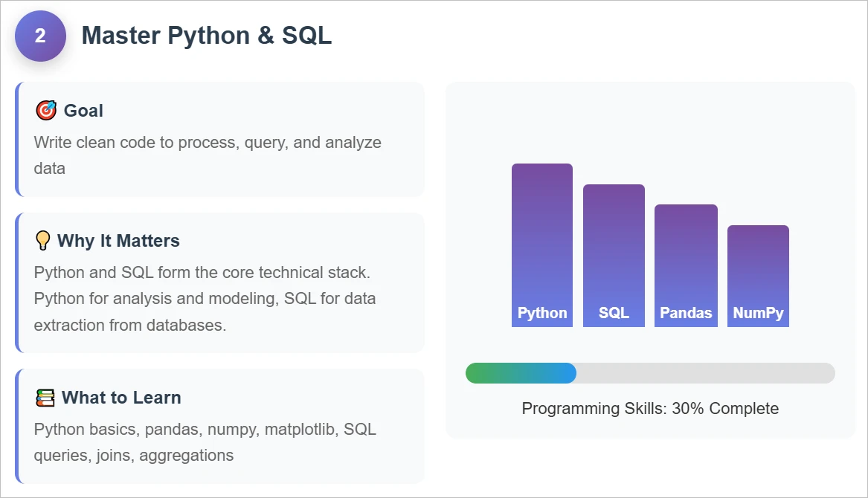Click the 'Why It Matters' heading

pyautogui.click(x=118, y=241)
